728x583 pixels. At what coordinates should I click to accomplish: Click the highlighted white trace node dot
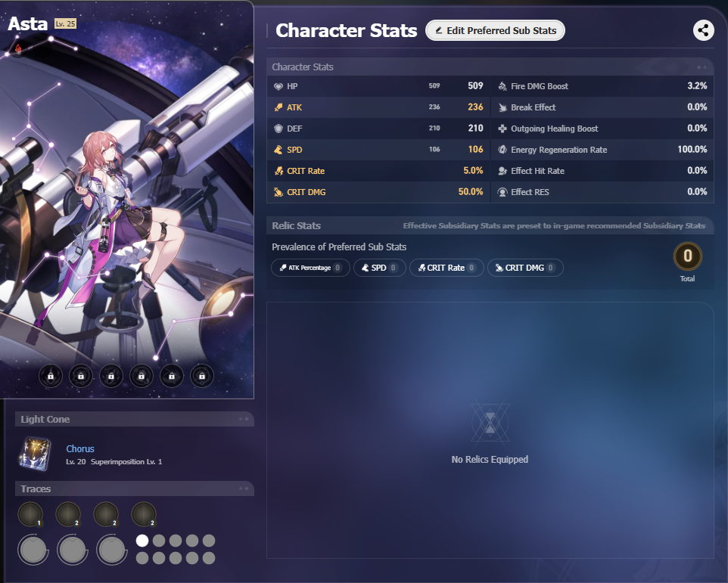[142, 541]
